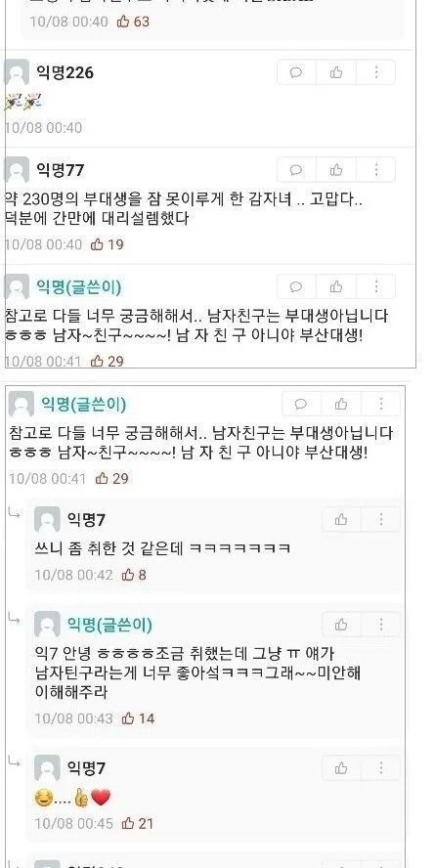
Task: Click 익명(글쓴이) name in lower comment card
Action: pyautogui.click(x=84, y=404)
